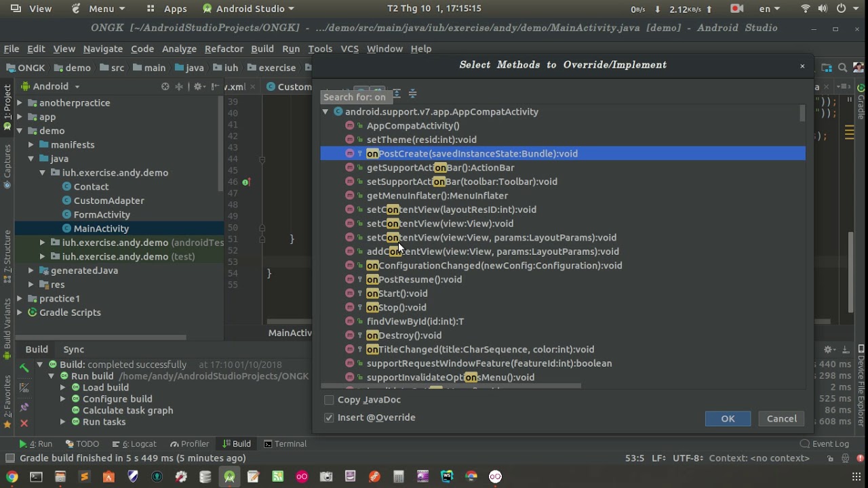This screenshot has height=488, width=868.
Task: Click Chrome icon in the taskbar
Action: [x=12, y=476]
